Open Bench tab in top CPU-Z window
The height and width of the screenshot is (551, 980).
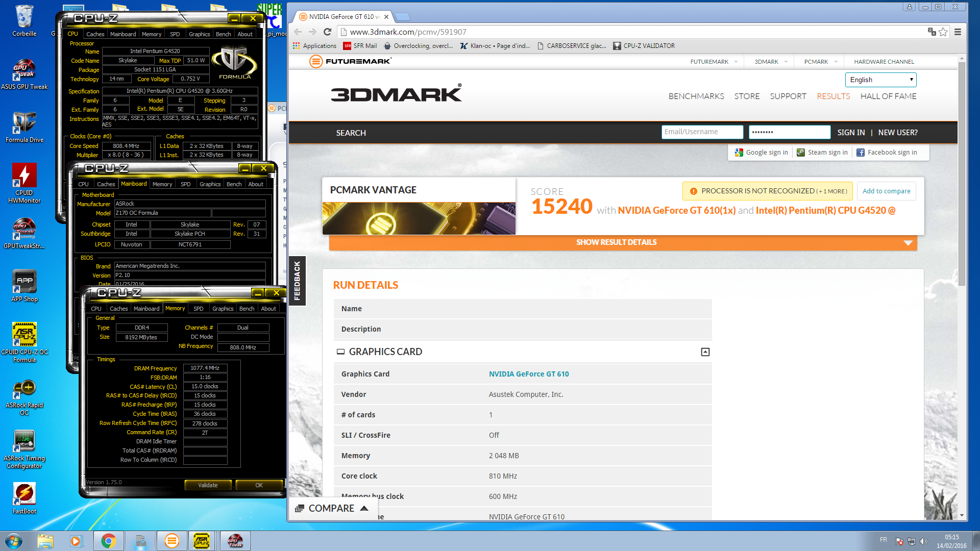tap(223, 34)
